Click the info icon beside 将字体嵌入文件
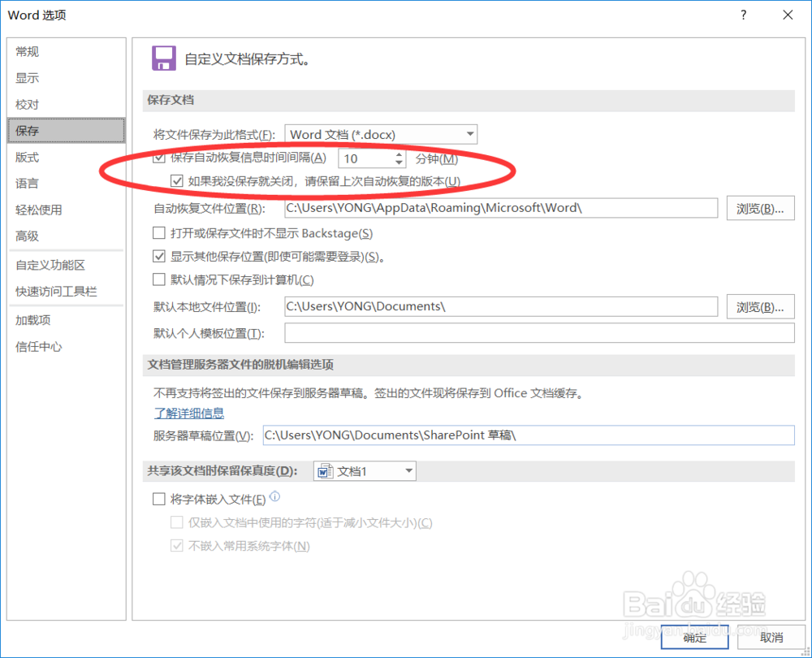The image size is (812, 658). 274,498
